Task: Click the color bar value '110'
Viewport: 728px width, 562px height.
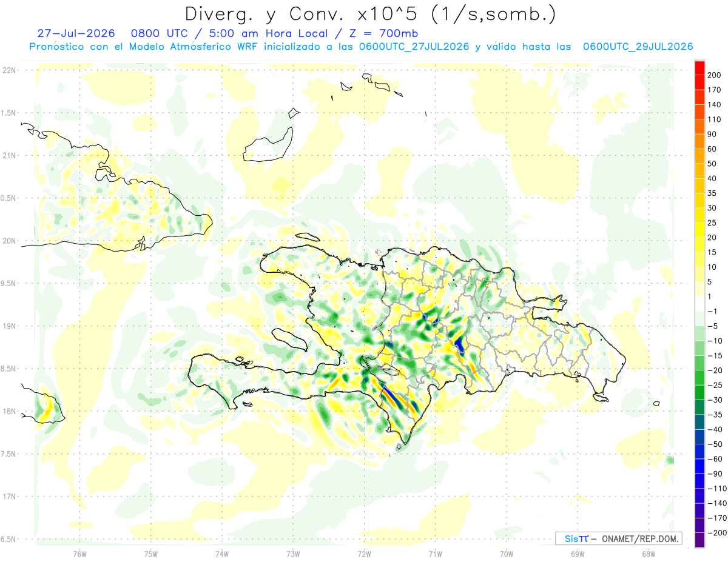Action: pos(714,119)
